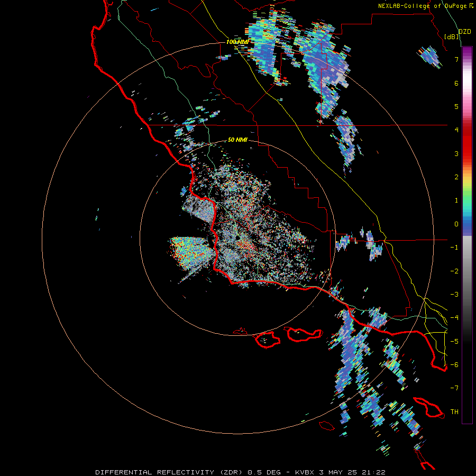Click the -7 value on the color scale
476x476 pixels.
454,388
